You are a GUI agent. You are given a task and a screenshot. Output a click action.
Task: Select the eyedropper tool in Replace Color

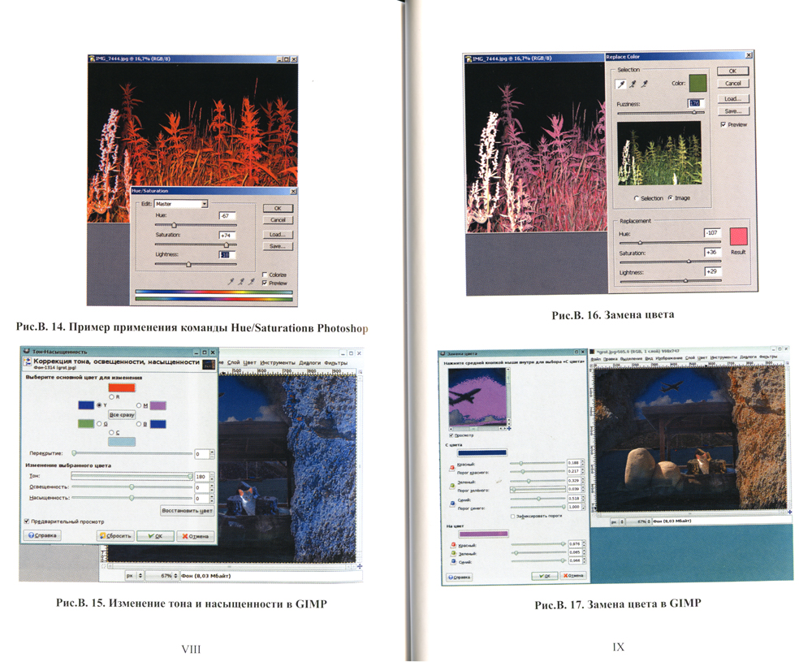[623, 84]
